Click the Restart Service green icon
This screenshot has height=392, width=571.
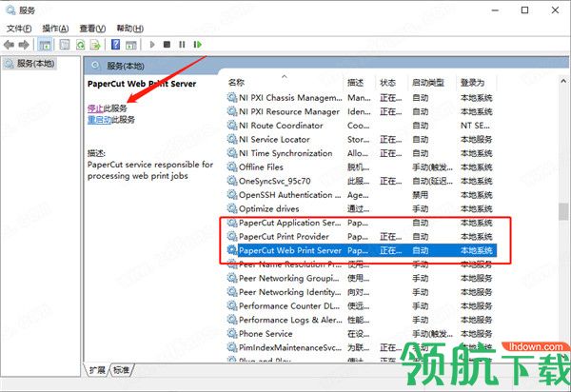click(197, 45)
